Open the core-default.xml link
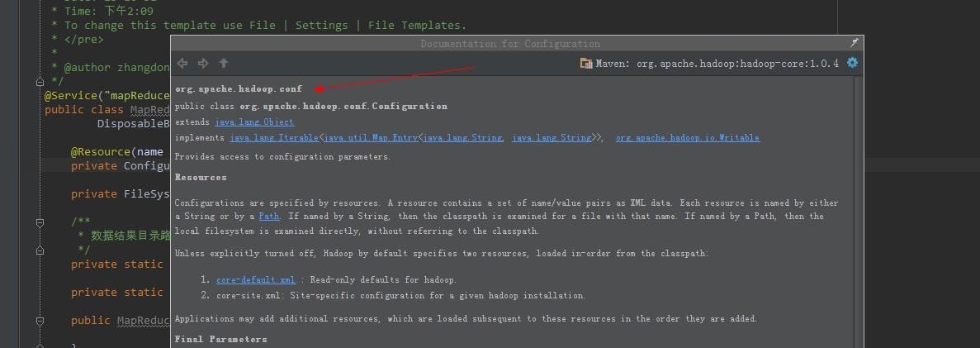The height and width of the screenshot is (348, 980). coord(255,280)
